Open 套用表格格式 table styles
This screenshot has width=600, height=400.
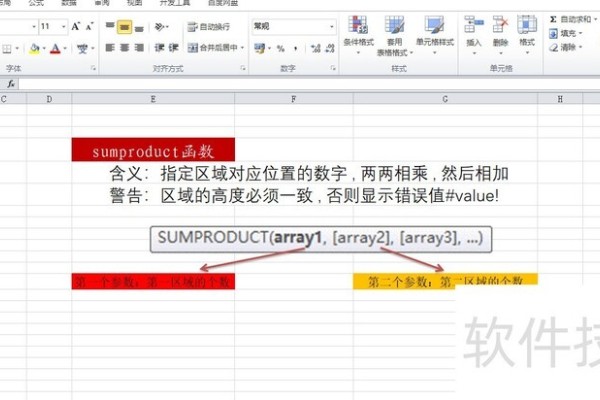tap(395, 36)
